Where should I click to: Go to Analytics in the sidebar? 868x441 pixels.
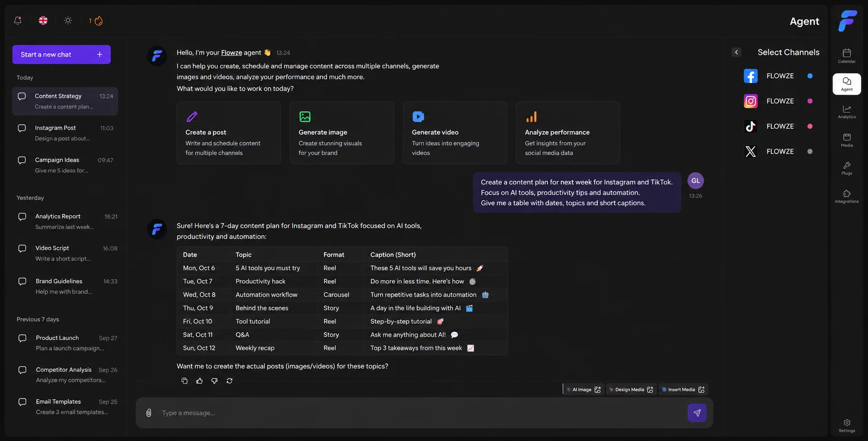847,112
